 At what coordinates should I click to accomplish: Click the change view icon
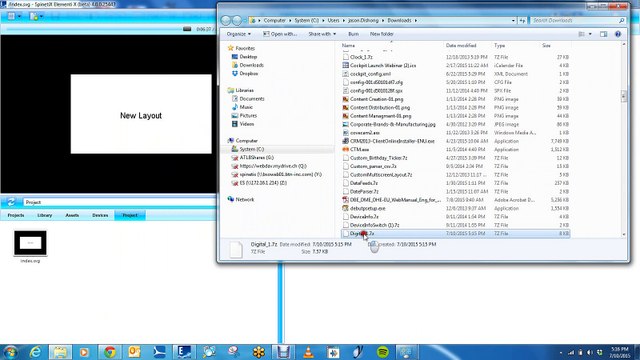[582, 34]
